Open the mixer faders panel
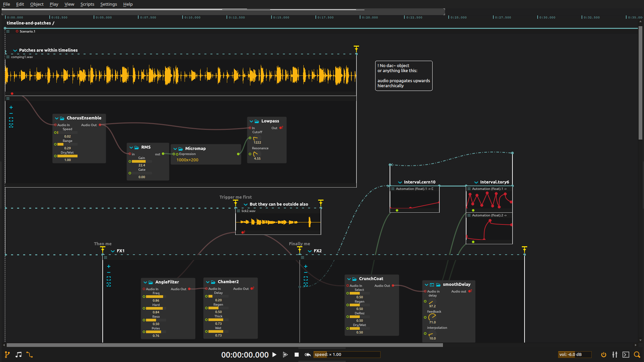Image resolution: width=644 pixels, height=362 pixels. tap(615, 355)
